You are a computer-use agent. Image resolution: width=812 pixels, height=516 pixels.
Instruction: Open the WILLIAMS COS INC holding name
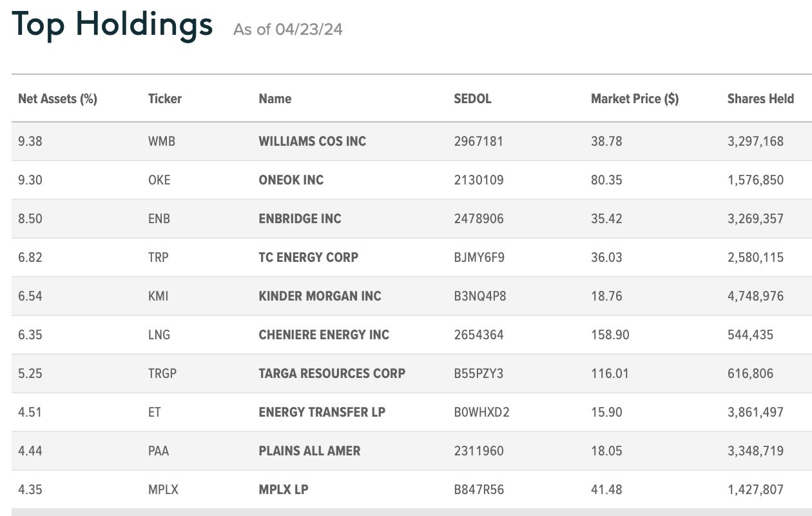pos(313,141)
